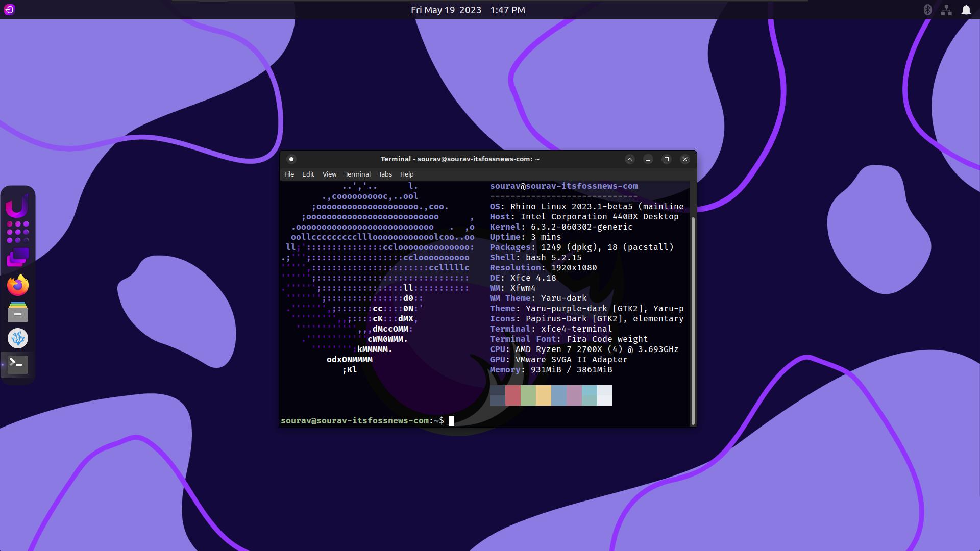Select the color swatch palette strip
980x551 pixels.
tap(551, 395)
